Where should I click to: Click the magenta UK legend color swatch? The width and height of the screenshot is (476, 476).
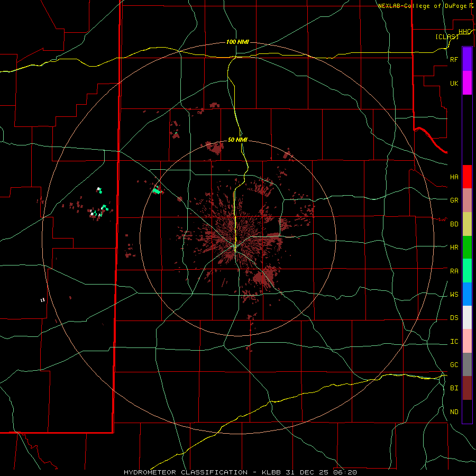click(467, 83)
